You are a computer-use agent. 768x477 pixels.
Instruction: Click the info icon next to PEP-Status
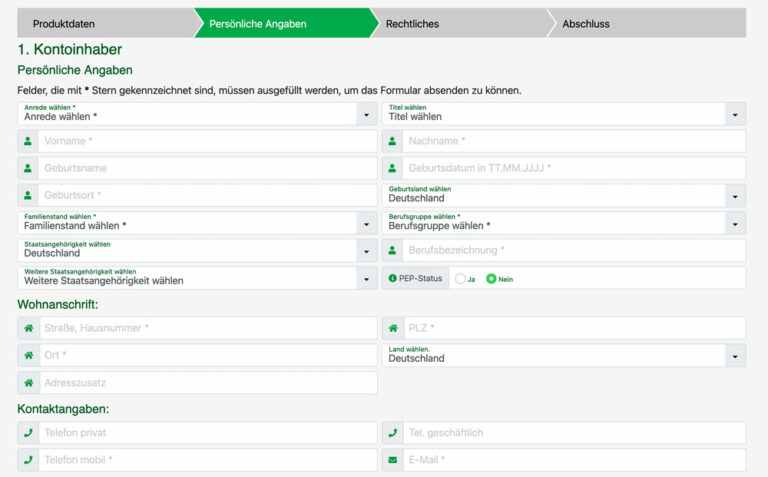[x=393, y=278]
